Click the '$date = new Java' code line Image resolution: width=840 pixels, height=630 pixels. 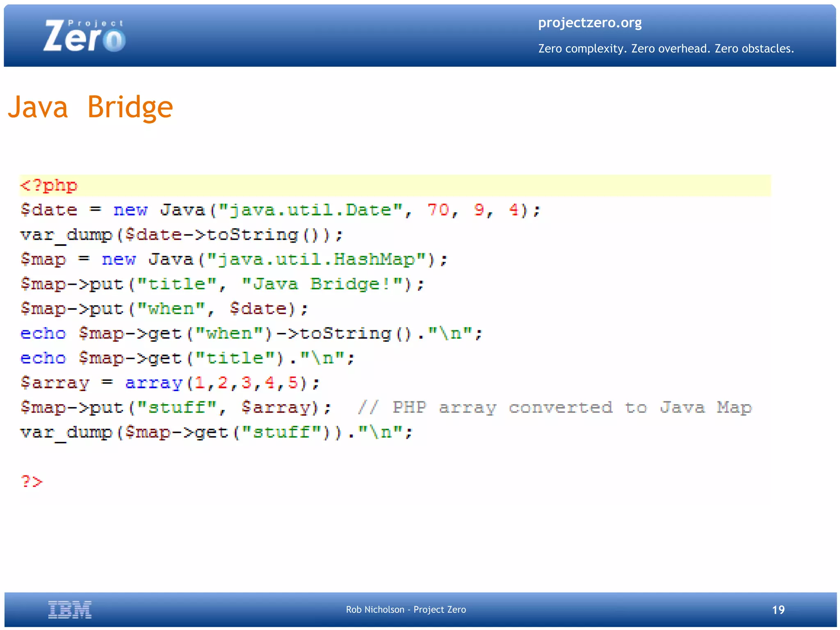point(281,210)
